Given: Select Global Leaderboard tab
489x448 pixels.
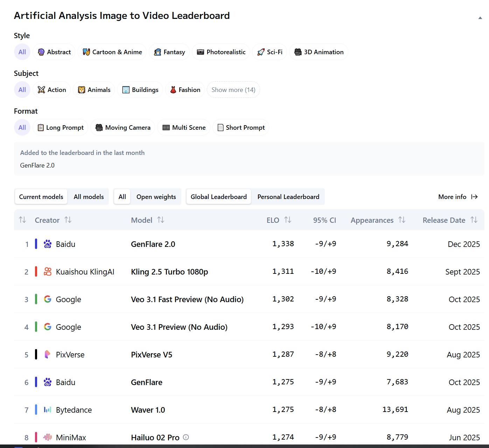Looking at the screenshot, I should click(x=219, y=197).
